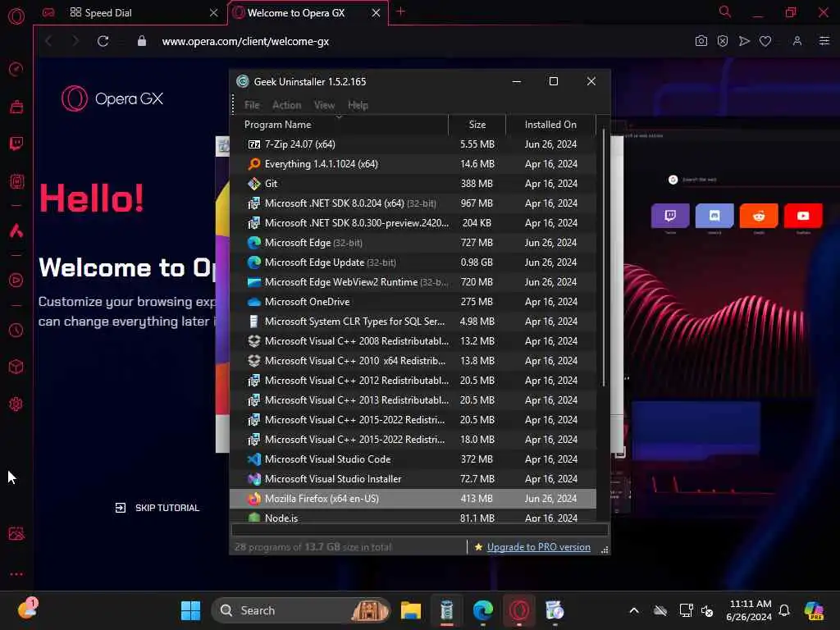Open GX Control speedometer icon in sidebar
Image resolution: width=840 pixels, height=630 pixels.
pos(16,69)
